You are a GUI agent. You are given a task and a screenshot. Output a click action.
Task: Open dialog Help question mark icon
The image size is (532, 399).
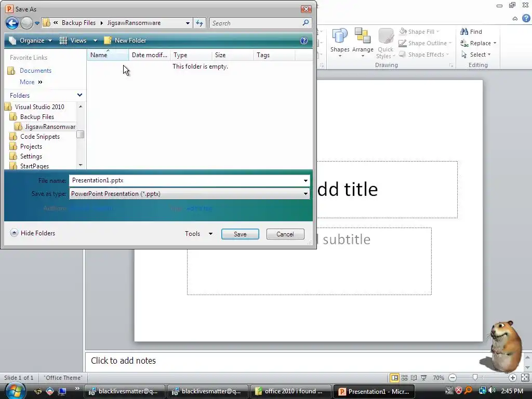(x=304, y=41)
